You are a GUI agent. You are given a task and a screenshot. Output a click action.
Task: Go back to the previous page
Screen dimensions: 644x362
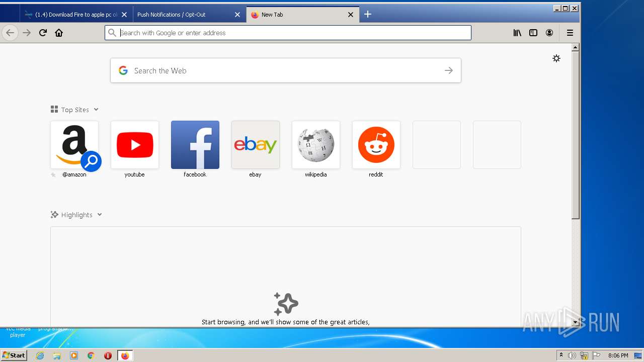(x=10, y=33)
